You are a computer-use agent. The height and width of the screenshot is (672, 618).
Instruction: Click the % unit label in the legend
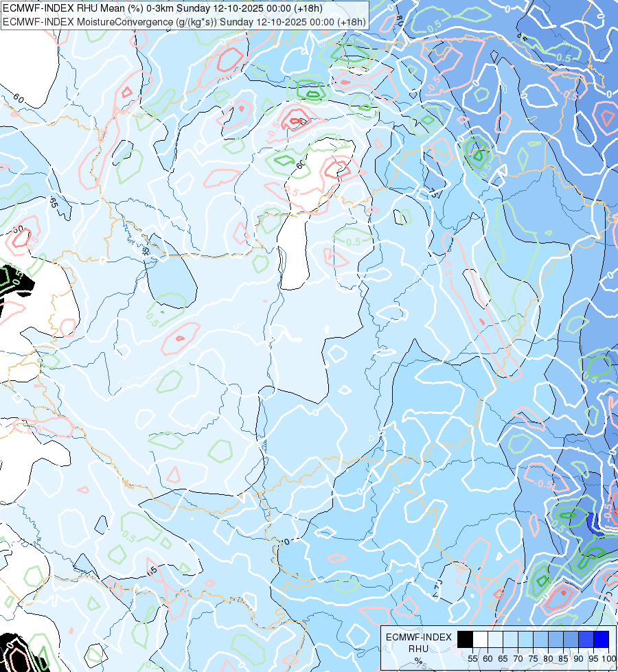pos(418,660)
